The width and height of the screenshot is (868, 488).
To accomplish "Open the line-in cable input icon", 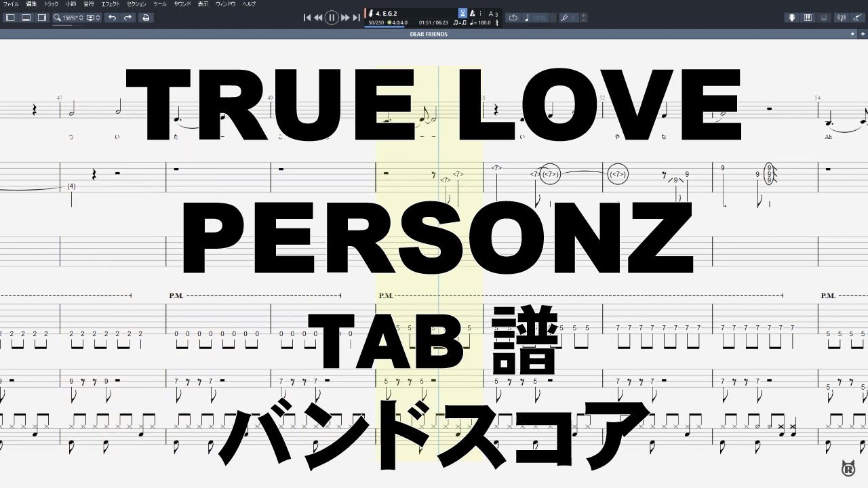I will pyautogui.click(x=859, y=18).
